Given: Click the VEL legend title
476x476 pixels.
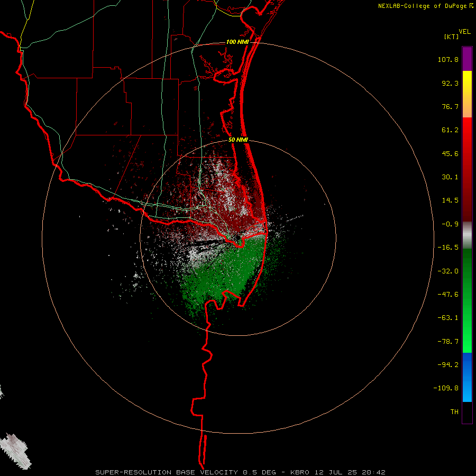Looking at the screenshot, I should [x=464, y=31].
